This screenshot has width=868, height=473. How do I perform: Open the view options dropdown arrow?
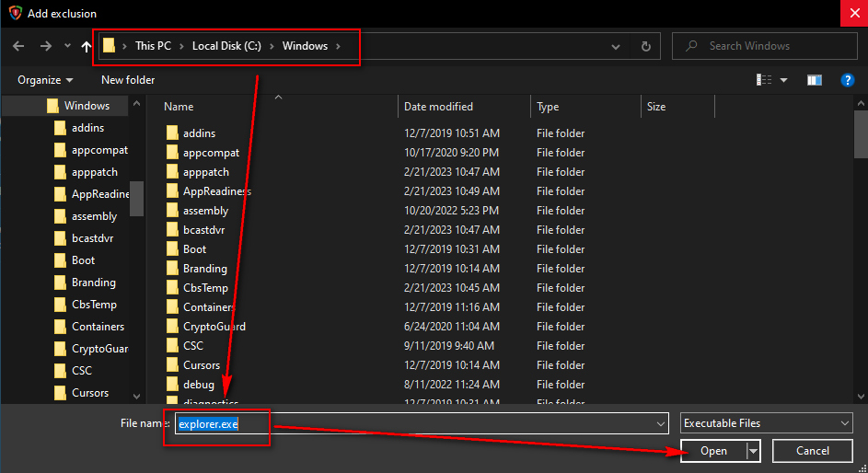pos(784,80)
